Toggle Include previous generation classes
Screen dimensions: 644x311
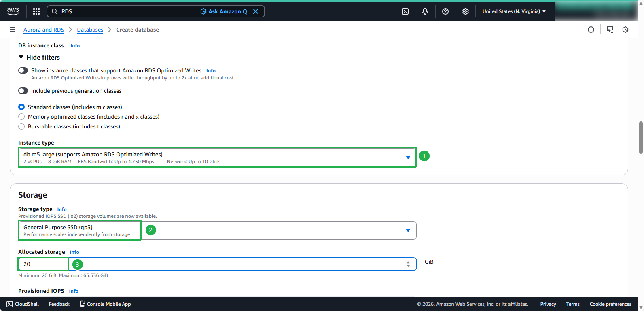(x=23, y=91)
